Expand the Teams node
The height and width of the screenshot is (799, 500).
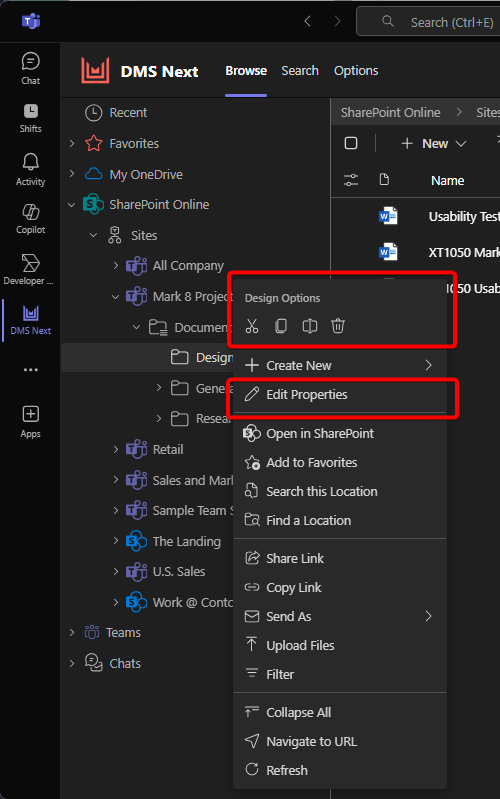point(72,632)
